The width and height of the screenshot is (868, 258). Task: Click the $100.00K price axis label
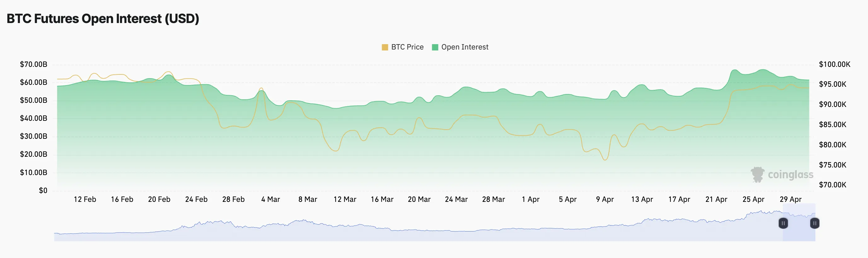pos(834,64)
